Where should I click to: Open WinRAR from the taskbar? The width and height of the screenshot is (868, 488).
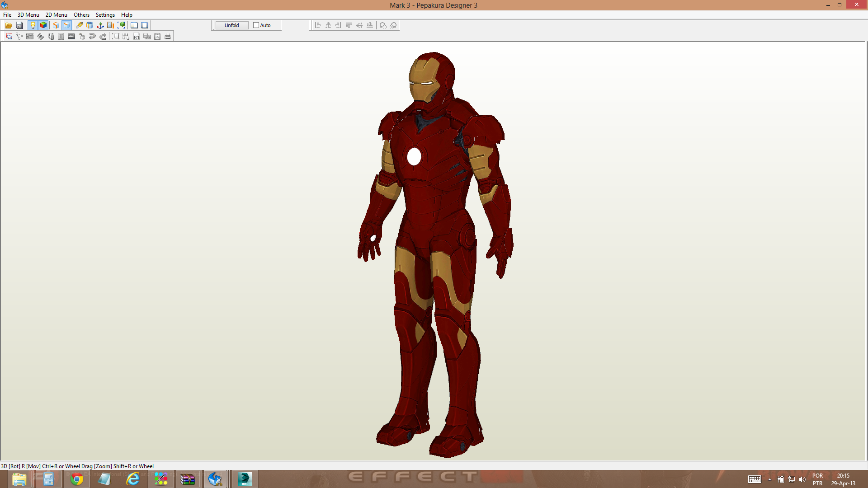coord(188,479)
